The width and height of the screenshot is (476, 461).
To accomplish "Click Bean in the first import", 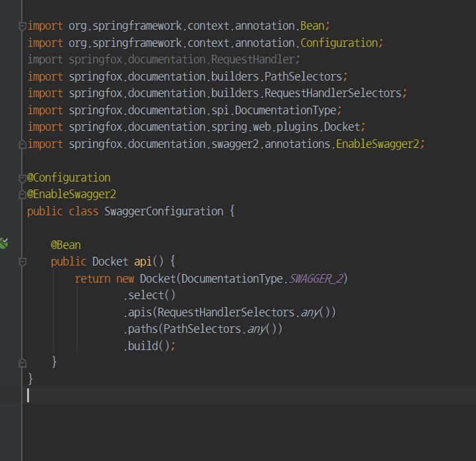I will pyautogui.click(x=312, y=26).
